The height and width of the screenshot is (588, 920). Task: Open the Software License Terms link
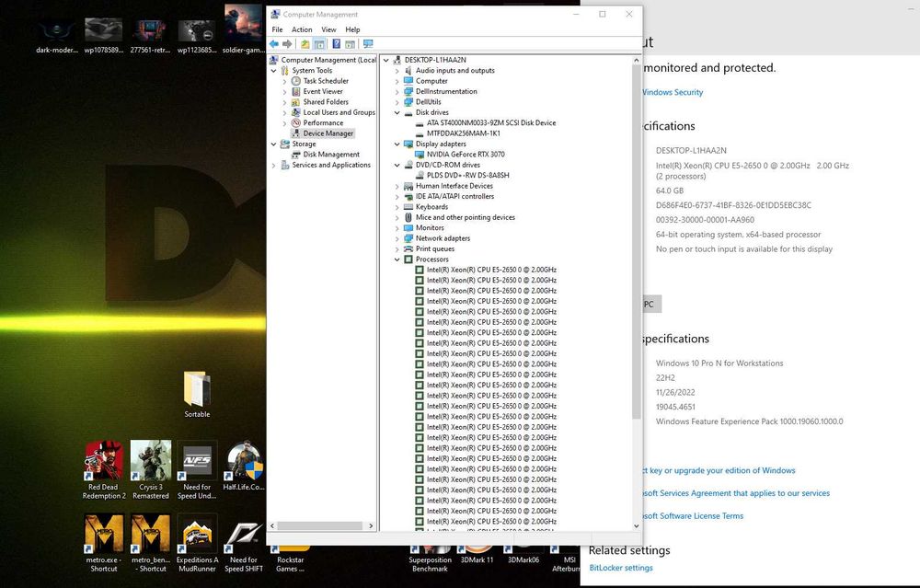[693, 516]
